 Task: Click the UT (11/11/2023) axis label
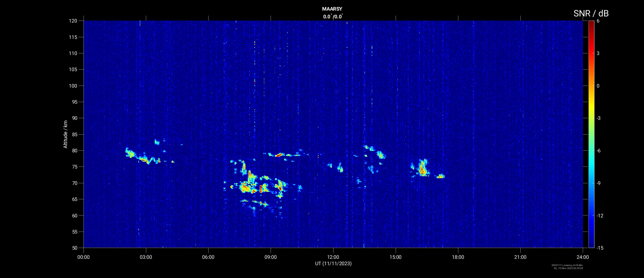(x=333, y=263)
